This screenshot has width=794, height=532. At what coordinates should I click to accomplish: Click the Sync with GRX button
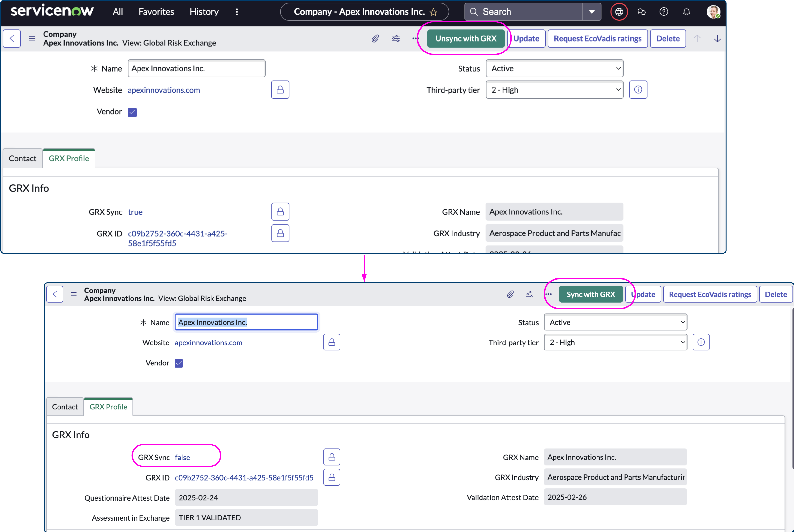click(591, 294)
